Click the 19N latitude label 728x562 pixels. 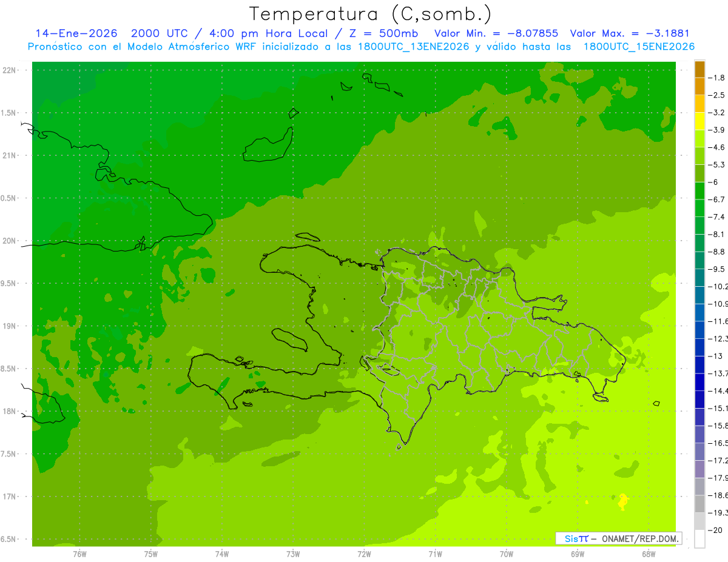point(9,326)
